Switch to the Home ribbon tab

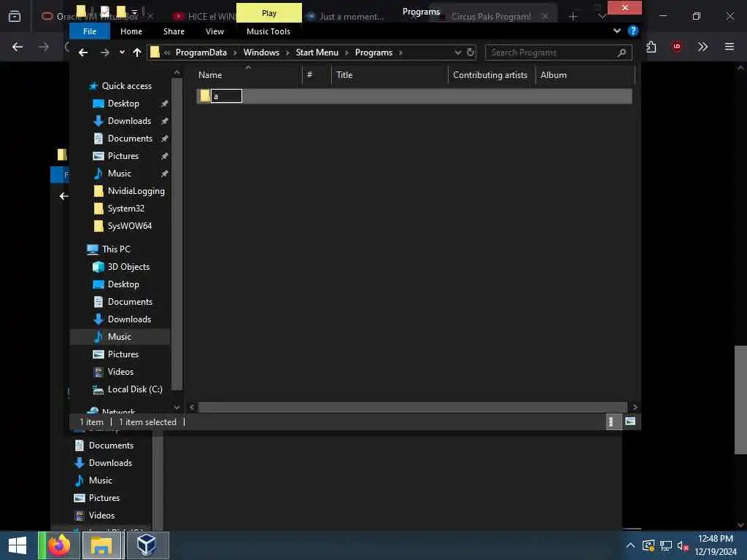131,31
